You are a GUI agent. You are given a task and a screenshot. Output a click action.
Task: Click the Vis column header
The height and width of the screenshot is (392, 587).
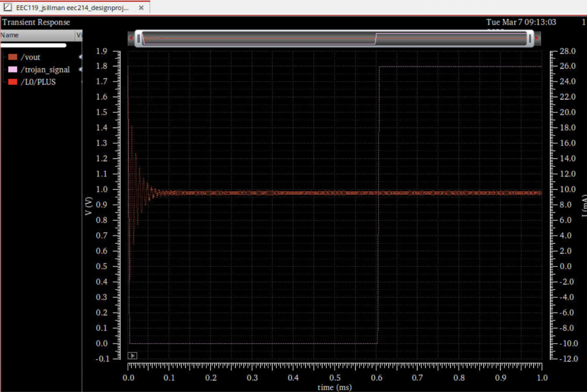[79, 35]
